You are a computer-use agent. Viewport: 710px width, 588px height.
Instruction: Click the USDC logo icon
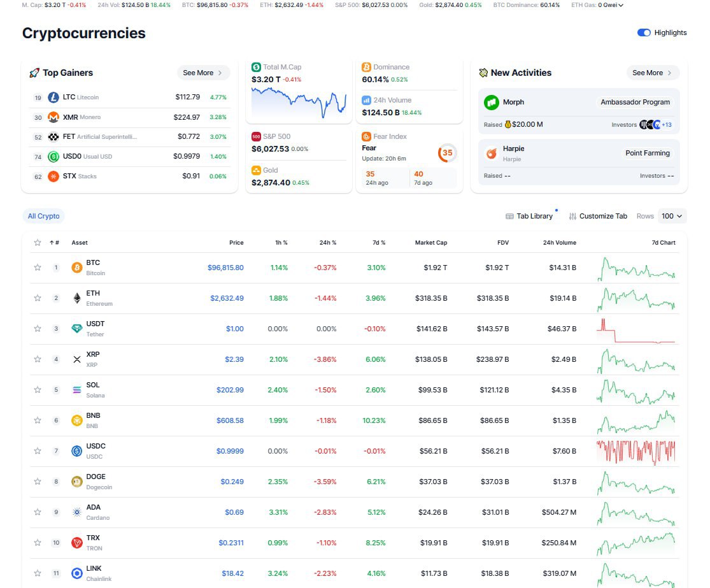77,451
